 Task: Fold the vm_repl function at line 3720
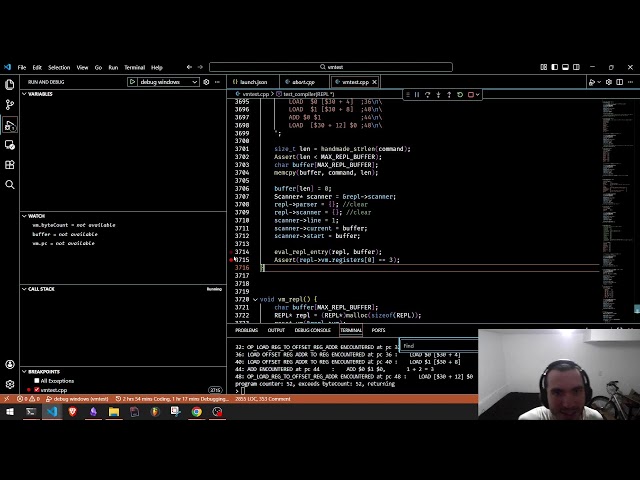point(255,300)
